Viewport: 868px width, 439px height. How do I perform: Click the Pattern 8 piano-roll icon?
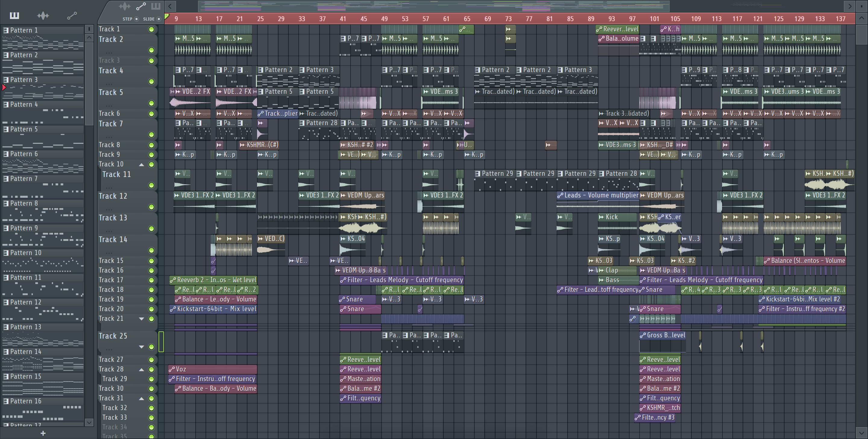pyautogui.click(x=6, y=203)
